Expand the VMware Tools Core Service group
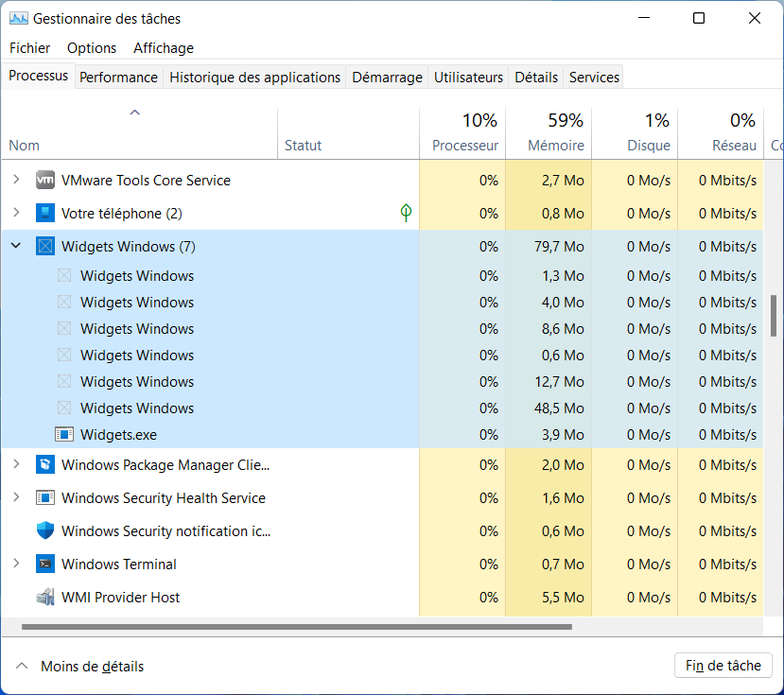Image resolution: width=784 pixels, height=695 pixels. pos(16,179)
